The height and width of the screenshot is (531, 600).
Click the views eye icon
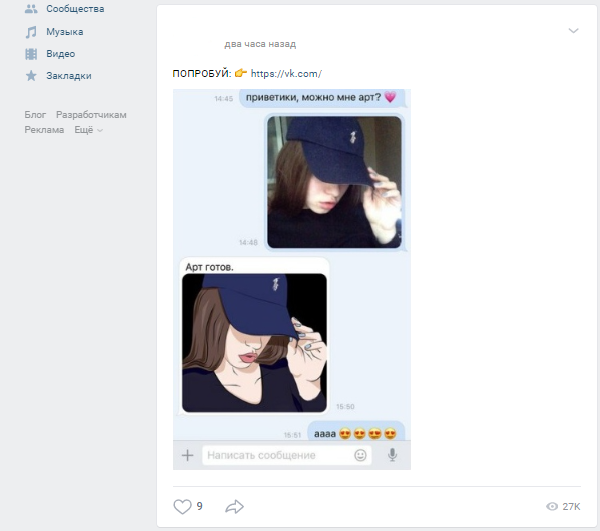[x=552, y=507]
